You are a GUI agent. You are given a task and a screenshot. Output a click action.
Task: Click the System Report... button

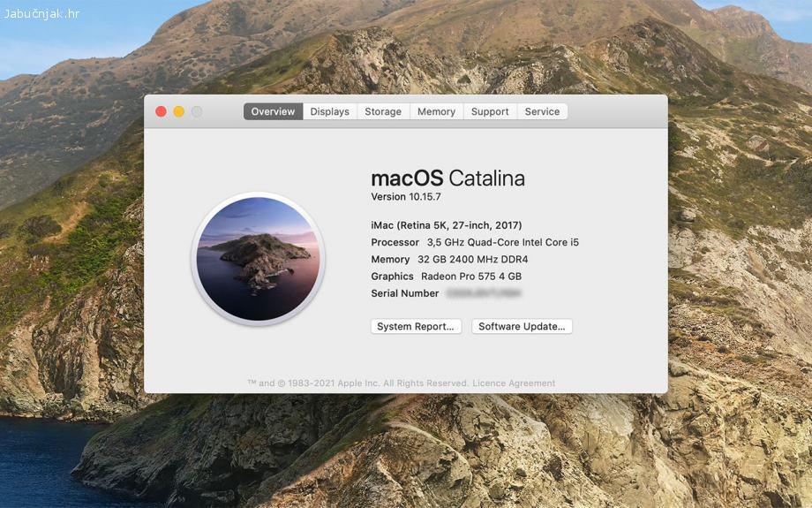point(416,326)
